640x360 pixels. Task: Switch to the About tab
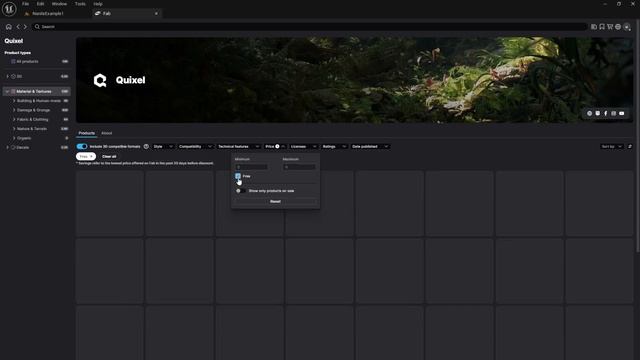point(107,133)
